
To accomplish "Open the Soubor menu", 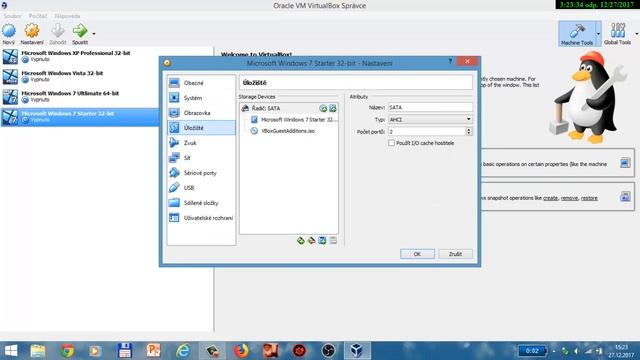I will click(x=12, y=16).
